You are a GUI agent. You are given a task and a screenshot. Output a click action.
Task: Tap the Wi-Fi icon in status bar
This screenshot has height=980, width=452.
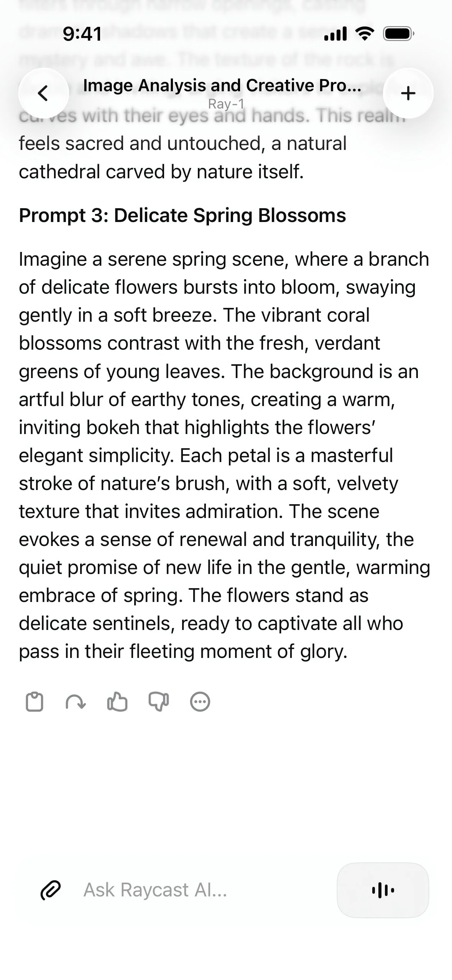pos(365,34)
